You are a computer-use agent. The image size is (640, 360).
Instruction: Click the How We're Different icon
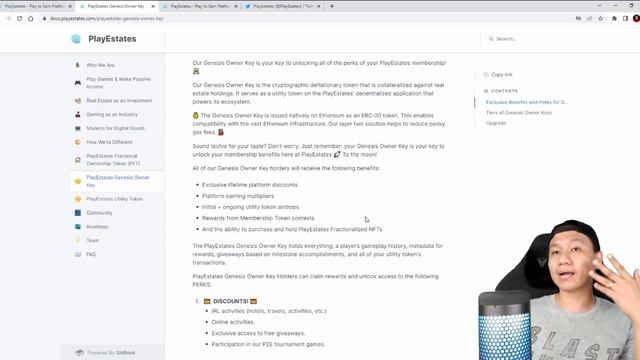pyautogui.click(x=78, y=142)
